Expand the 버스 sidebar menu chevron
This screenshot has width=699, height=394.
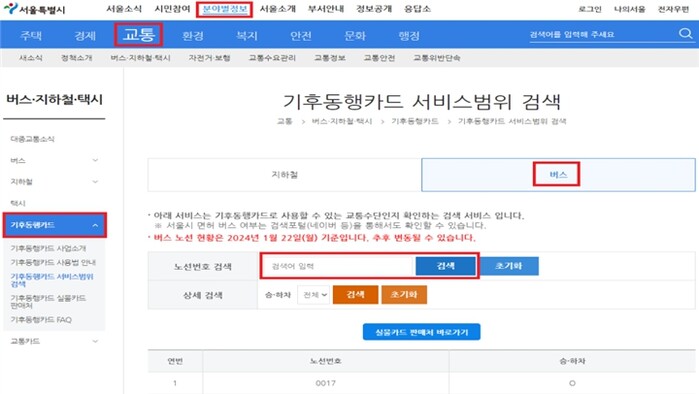[x=95, y=160]
